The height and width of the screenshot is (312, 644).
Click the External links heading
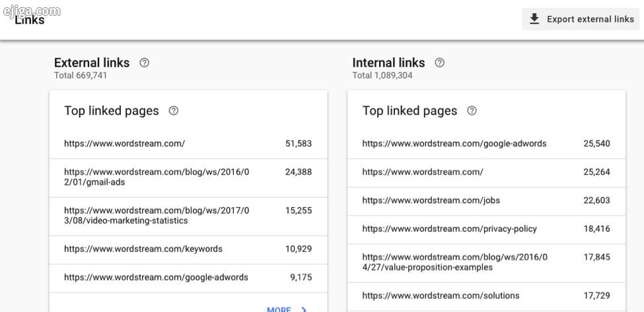[x=92, y=63]
